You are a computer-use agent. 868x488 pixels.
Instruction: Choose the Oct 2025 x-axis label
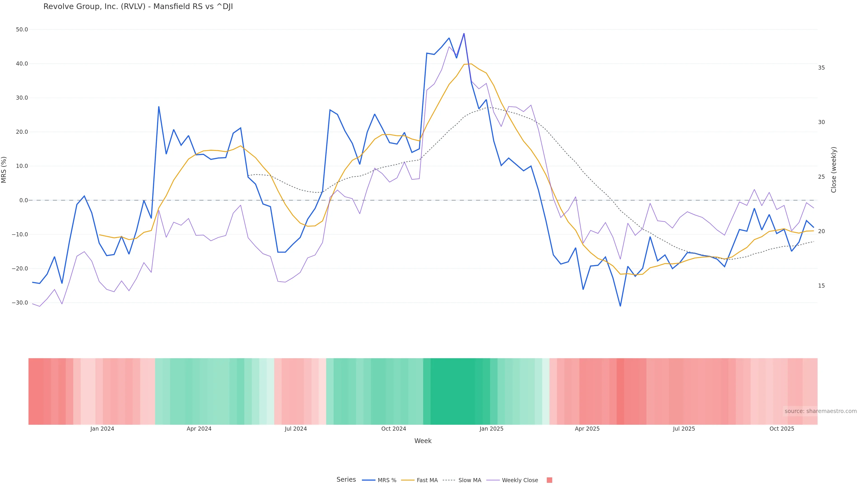click(x=782, y=429)
